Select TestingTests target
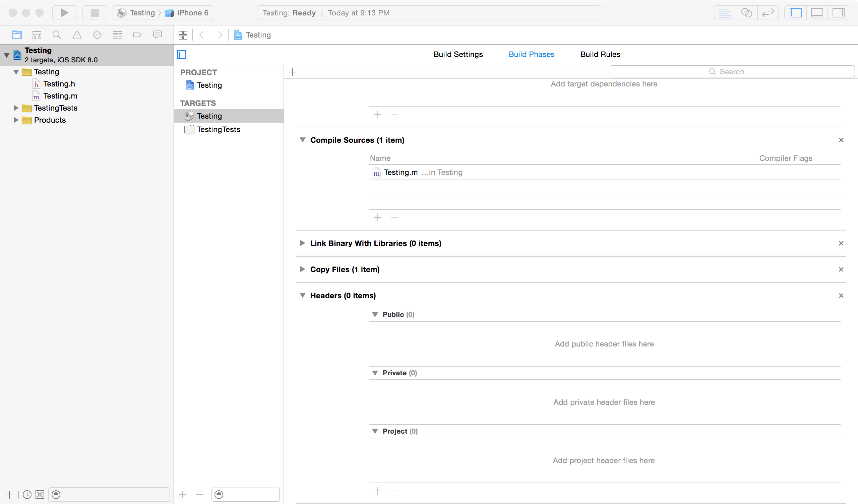The image size is (858, 504). [229, 129]
